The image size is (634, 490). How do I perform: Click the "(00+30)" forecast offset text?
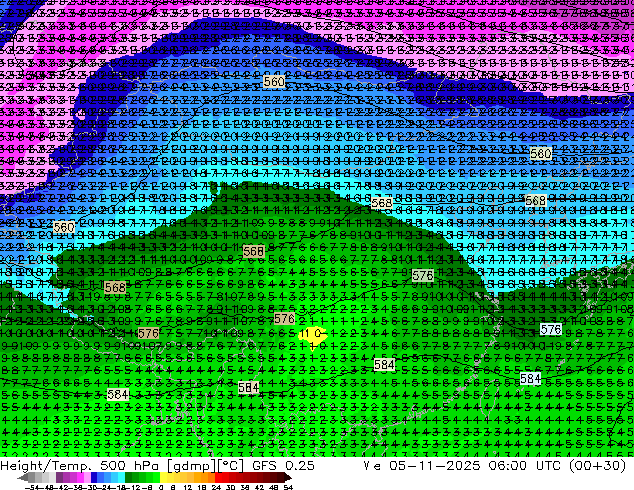[597, 465]
